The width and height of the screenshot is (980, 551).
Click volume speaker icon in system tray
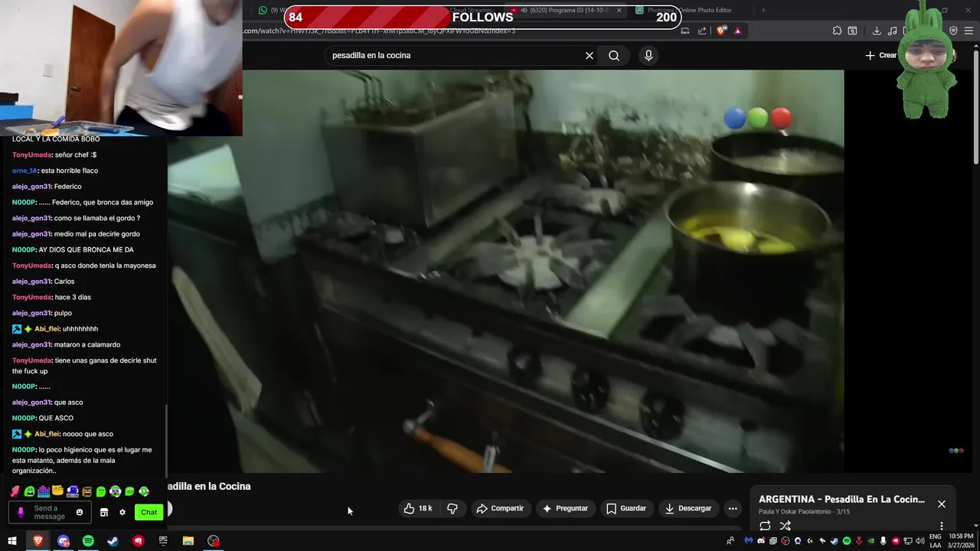920,541
